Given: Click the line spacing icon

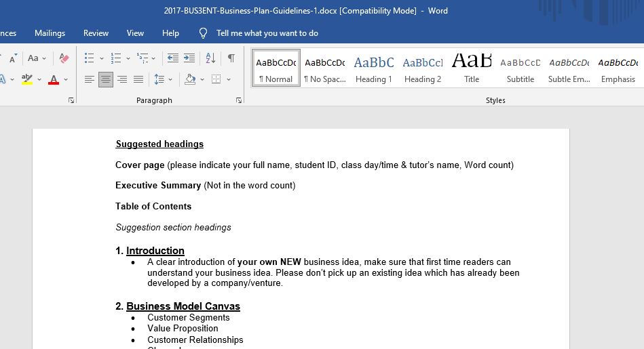Looking at the screenshot, I should (159, 79).
